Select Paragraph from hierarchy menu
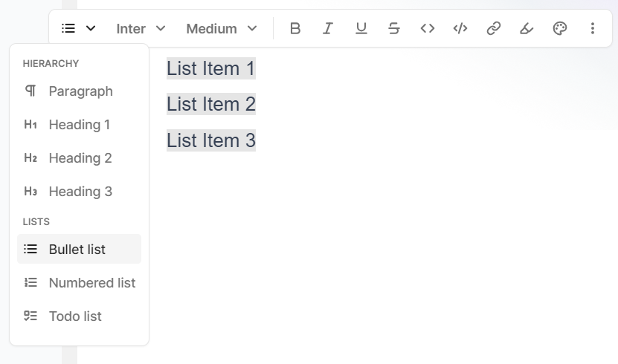Screen dimensions: 618x364 click(80, 91)
